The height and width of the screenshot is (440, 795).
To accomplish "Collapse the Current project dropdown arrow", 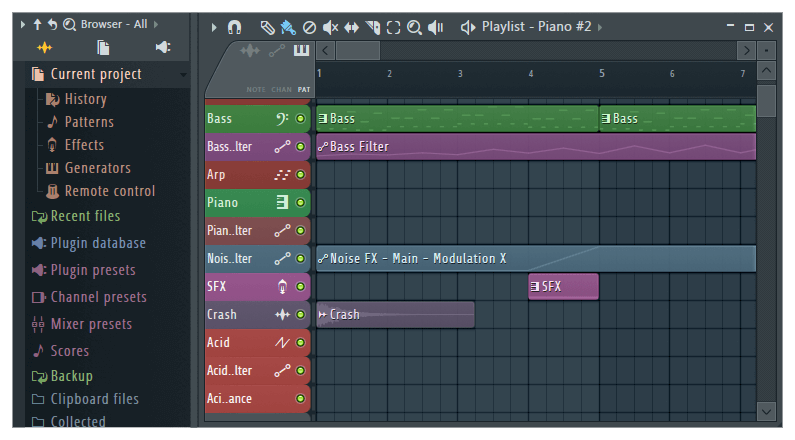I will (x=183, y=75).
